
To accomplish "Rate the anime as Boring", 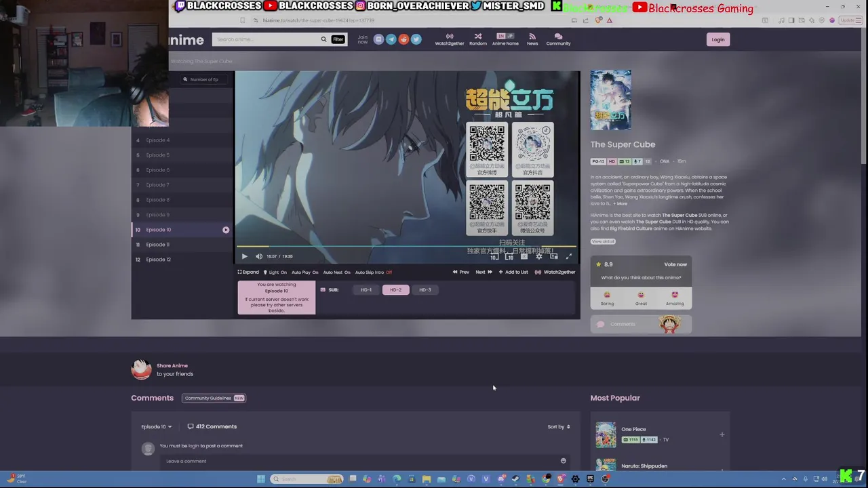I will coord(607,298).
